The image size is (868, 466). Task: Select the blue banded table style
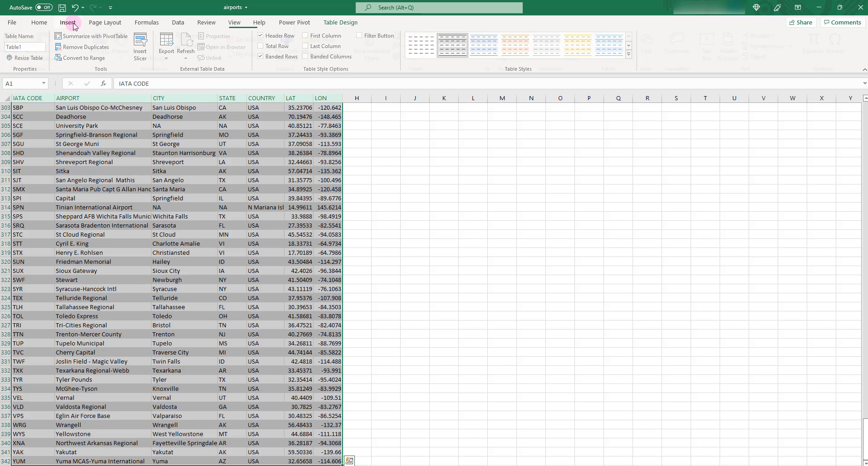[484, 45]
